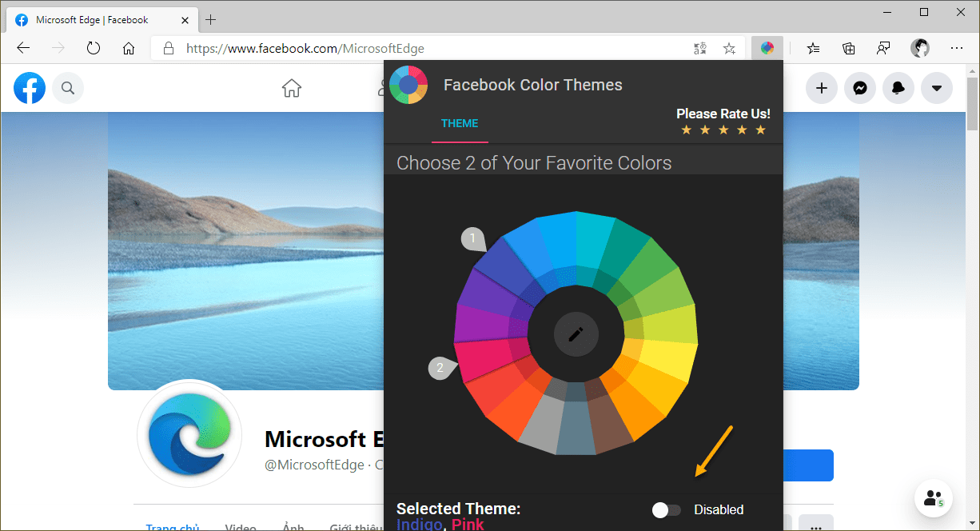This screenshot has width=980, height=531.
Task: Go home via the Facebook logo
Action: (30, 88)
